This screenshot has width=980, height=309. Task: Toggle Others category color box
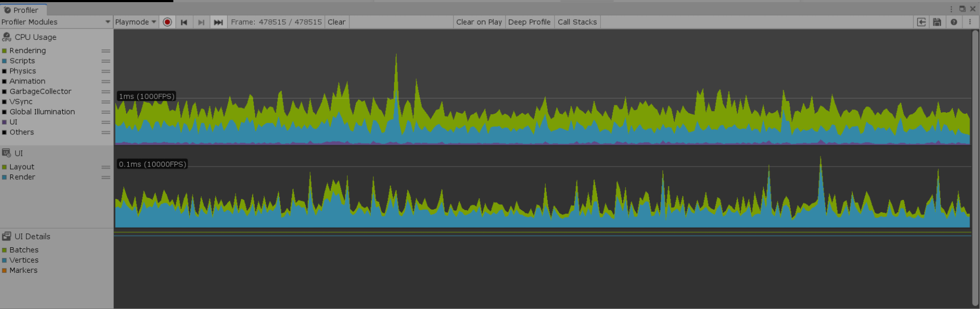point(4,132)
